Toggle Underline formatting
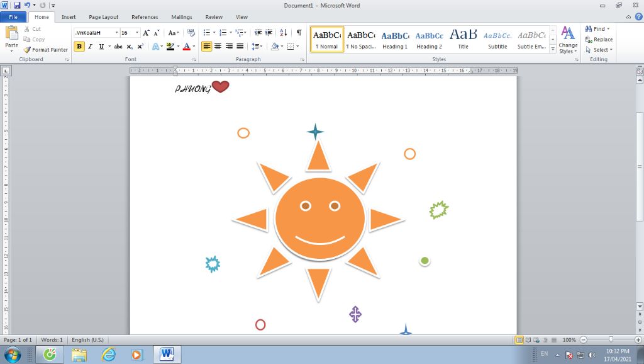This screenshot has width=644, height=364. pyautogui.click(x=101, y=47)
